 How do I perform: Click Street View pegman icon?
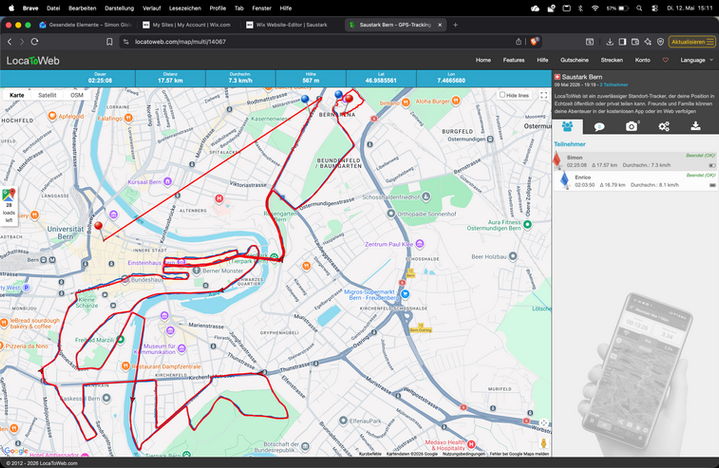pos(543,443)
